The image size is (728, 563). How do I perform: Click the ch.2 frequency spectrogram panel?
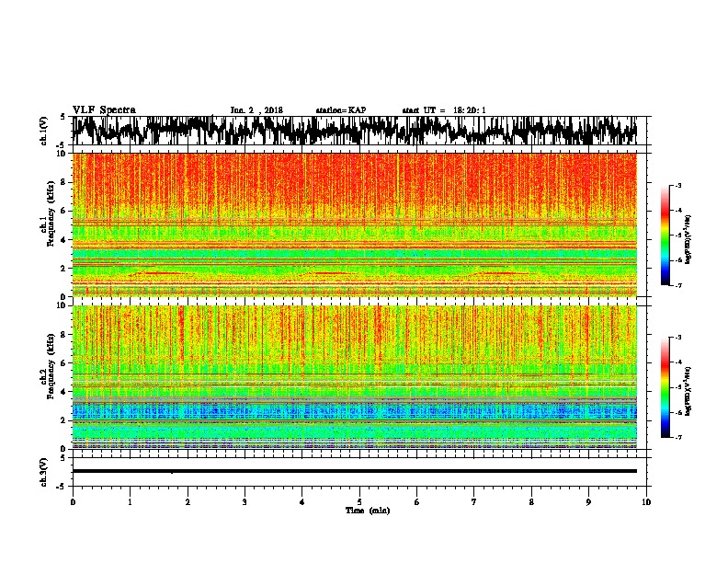point(355,377)
